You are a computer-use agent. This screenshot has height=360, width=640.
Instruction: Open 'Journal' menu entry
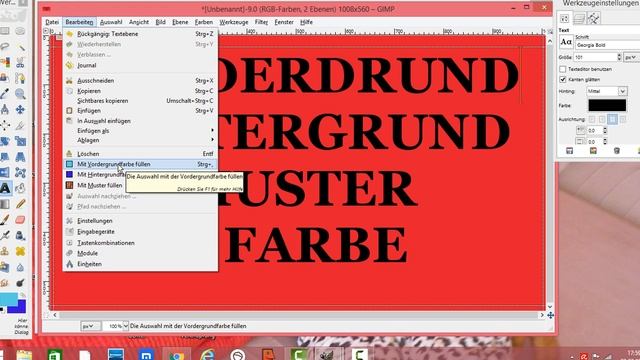140,65
